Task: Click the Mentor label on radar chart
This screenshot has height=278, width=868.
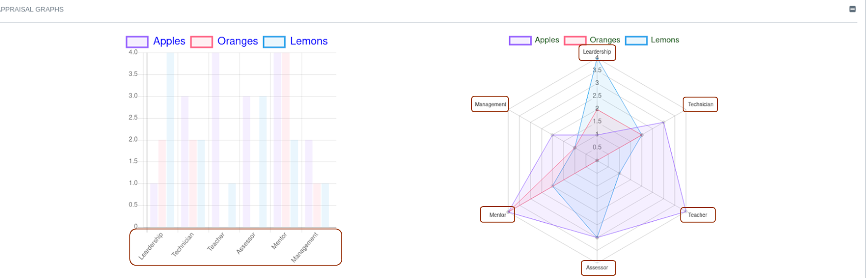Action: [497, 215]
